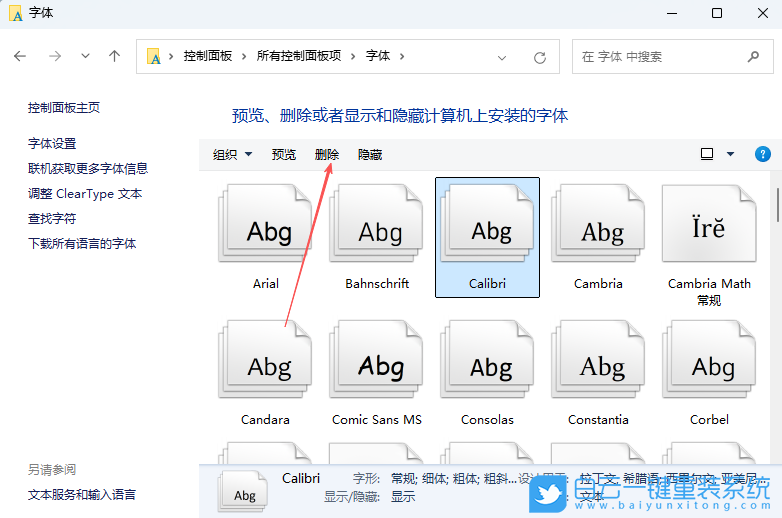
Task: Select 所有控制面板项 in the breadcrumb
Action: [299, 56]
